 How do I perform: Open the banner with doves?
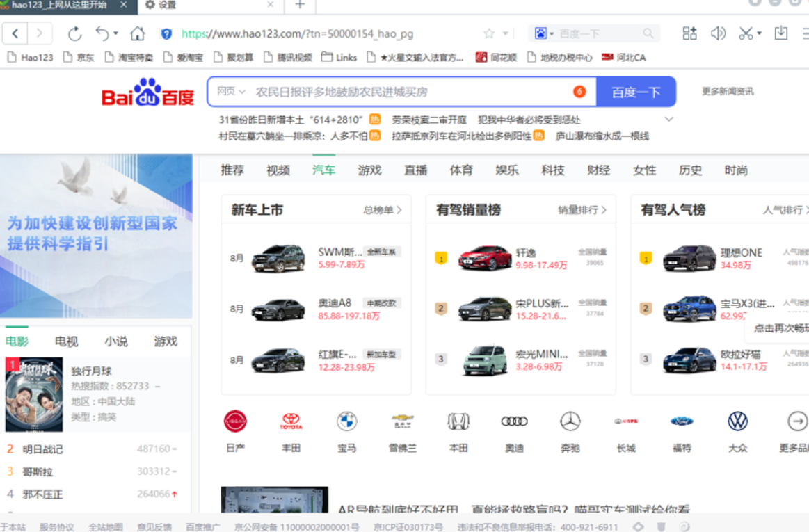(96, 236)
